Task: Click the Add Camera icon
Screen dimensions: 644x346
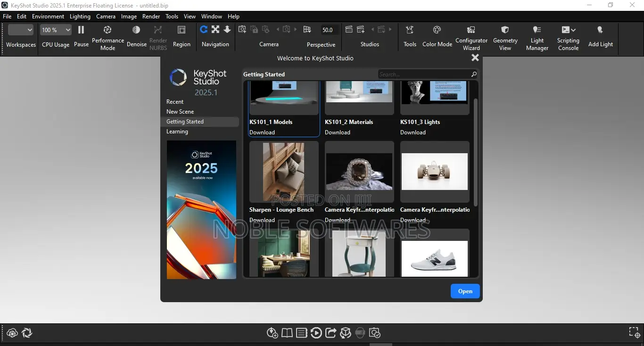Action: [x=242, y=30]
